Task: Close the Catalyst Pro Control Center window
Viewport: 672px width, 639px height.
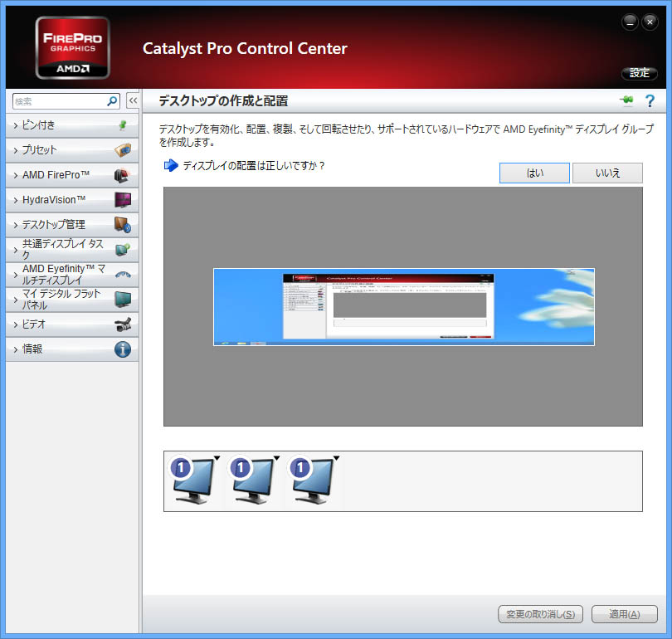Action: 650,22
